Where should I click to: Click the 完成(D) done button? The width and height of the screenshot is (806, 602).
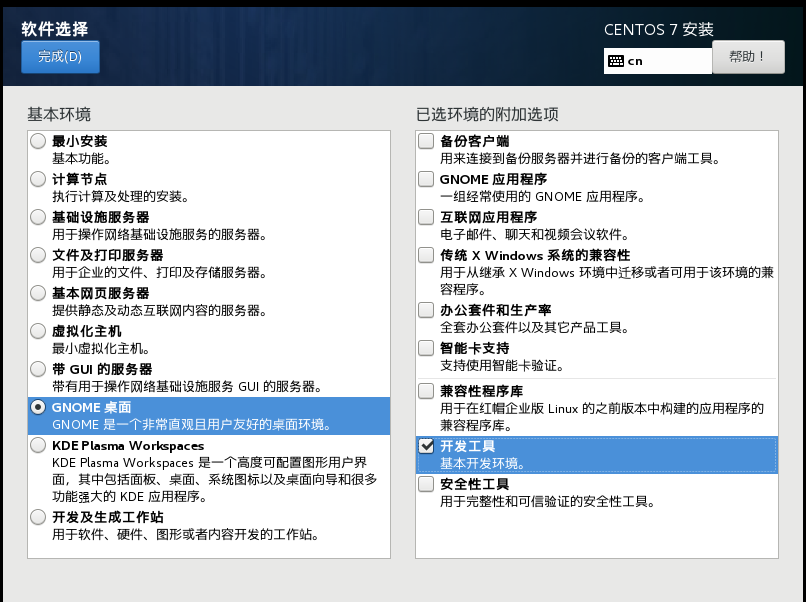(x=60, y=57)
